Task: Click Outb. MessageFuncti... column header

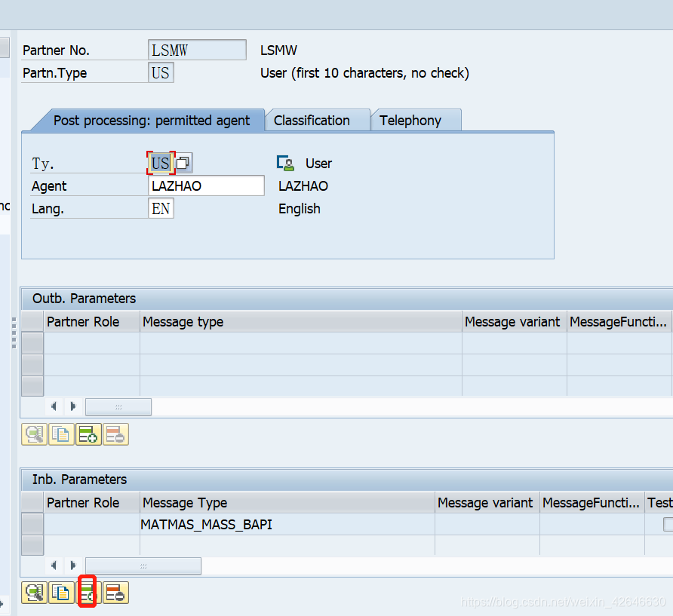Action: pyautogui.click(x=619, y=322)
